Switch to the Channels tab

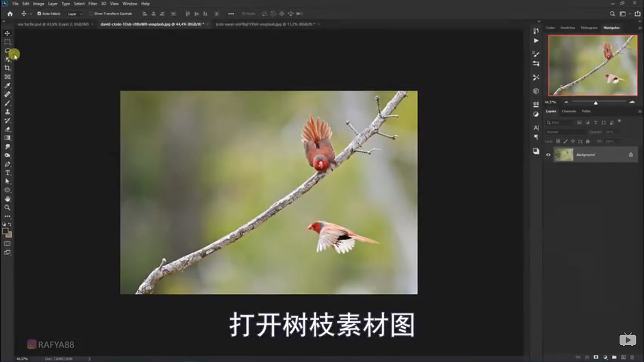[x=568, y=111]
